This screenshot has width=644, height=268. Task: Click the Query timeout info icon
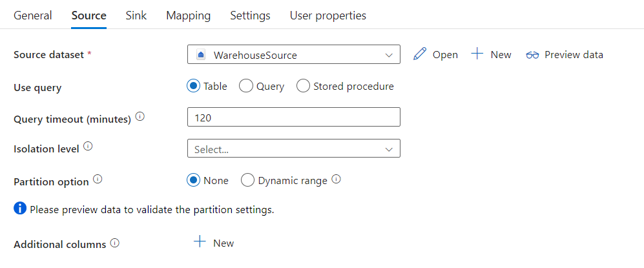click(x=140, y=118)
